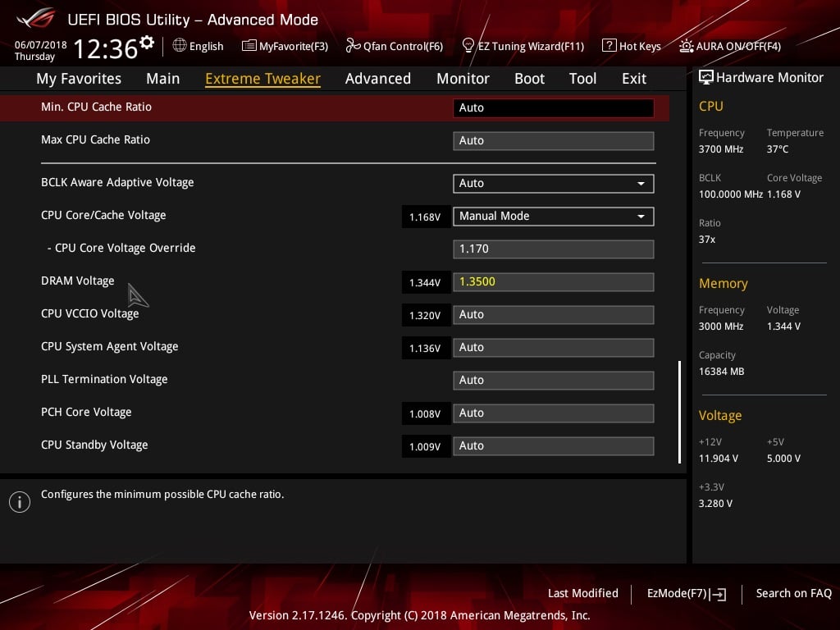Viewport: 840px width, 630px height.
Task: Open the Monitor tab
Action: tap(463, 79)
